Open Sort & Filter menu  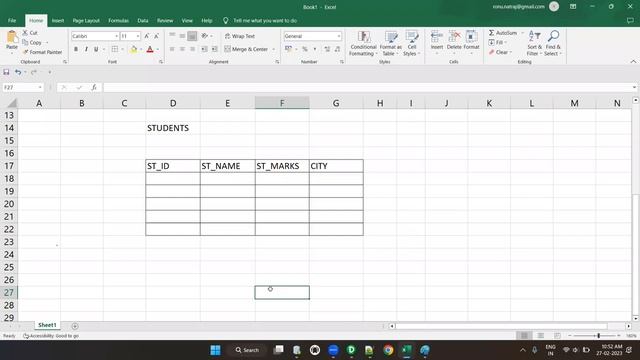(534, 43)
